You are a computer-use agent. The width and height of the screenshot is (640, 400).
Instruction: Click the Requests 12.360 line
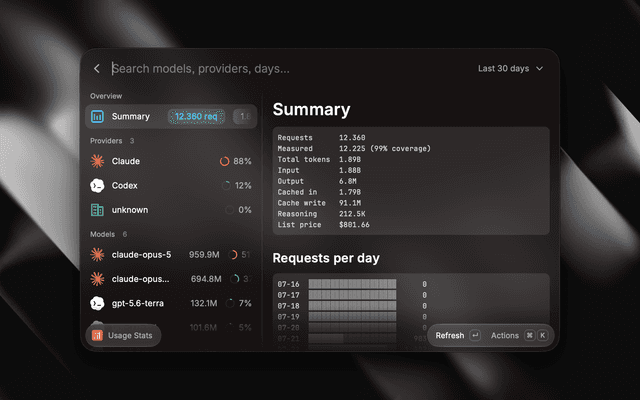[x=322, y=138]
